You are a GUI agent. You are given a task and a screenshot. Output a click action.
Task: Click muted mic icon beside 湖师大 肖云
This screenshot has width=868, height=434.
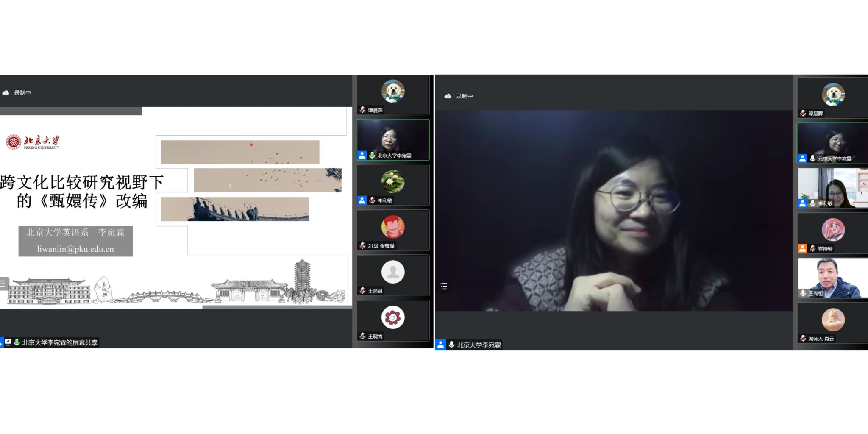click(803, 338)
